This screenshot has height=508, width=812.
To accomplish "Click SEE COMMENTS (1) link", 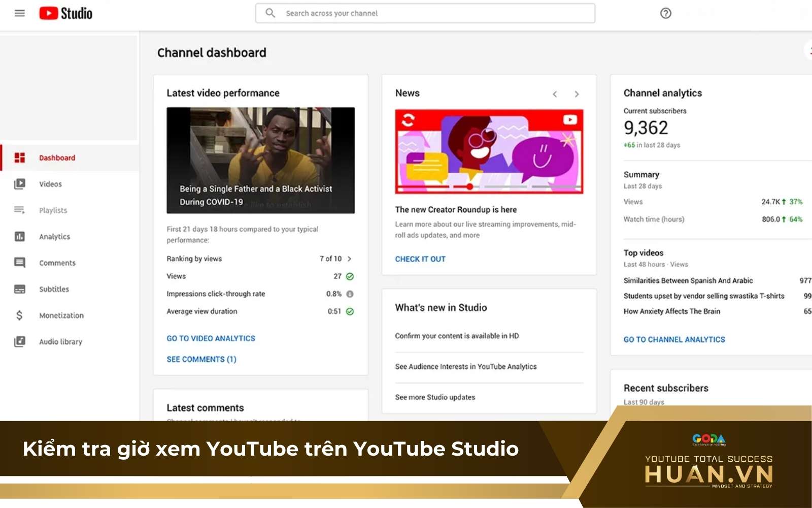I will coord(201,359).
